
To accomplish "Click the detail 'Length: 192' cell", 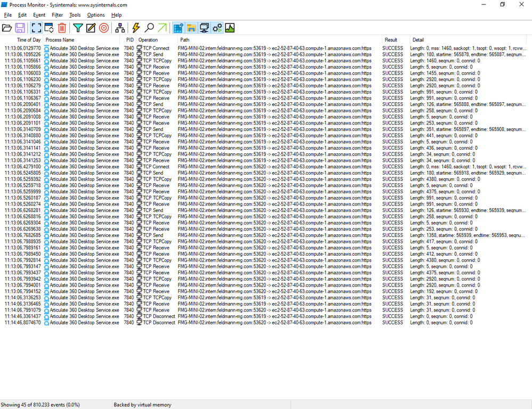I will coord(444,291).
